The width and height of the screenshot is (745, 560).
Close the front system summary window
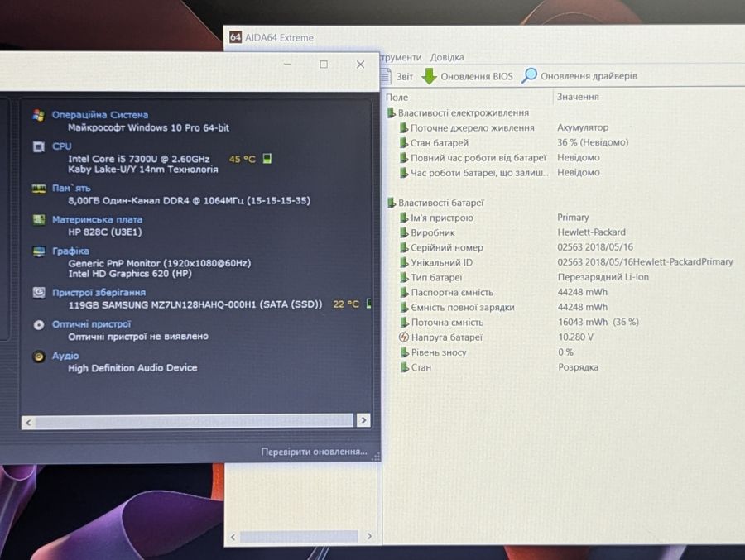tap(360, 65)
